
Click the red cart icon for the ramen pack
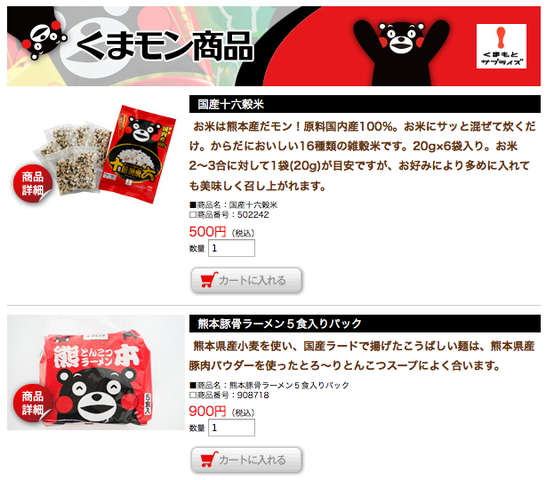[209, 459]
